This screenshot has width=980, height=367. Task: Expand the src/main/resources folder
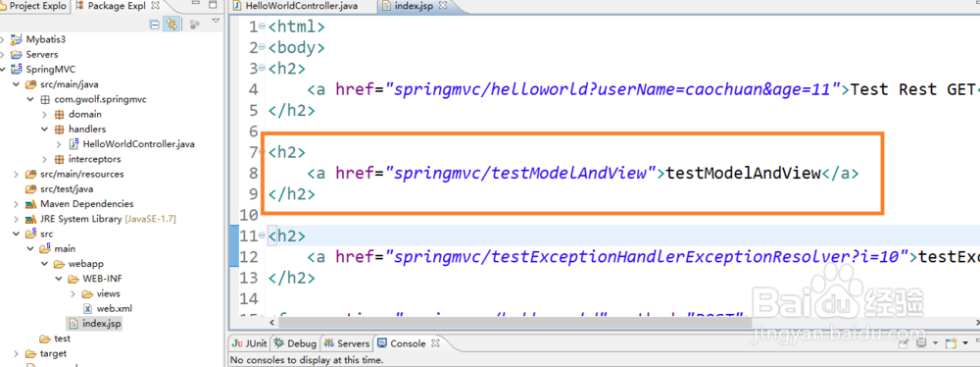[17, 174]
